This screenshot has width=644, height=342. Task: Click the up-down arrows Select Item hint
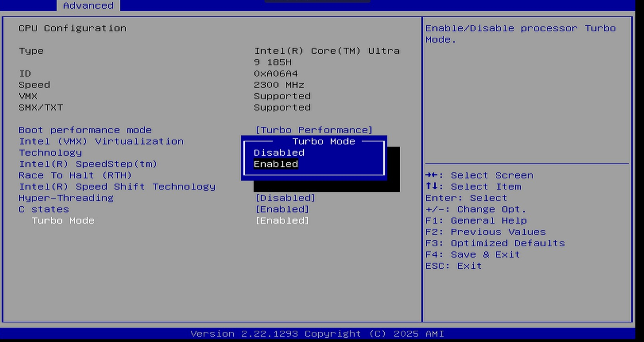coord(473,187)
